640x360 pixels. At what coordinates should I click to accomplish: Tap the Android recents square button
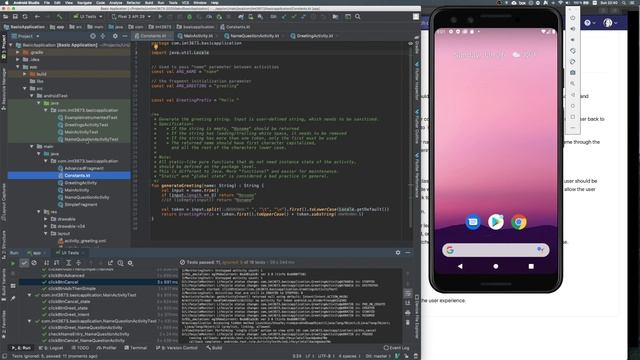coord(531,266)
